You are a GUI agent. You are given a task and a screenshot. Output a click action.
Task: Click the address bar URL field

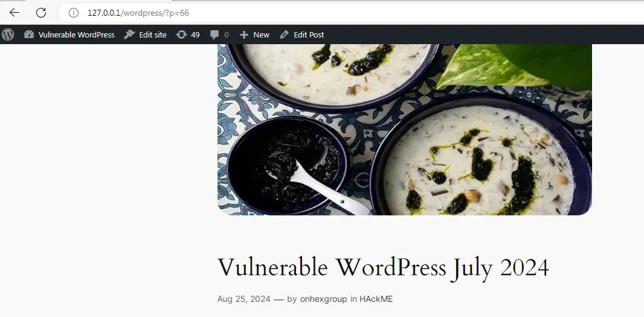[349, 13]
